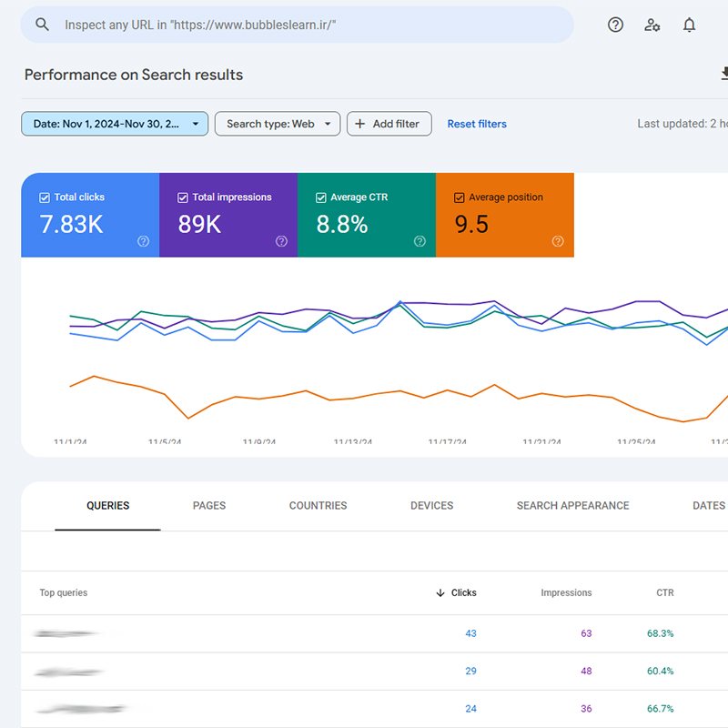Switch to the Pages tab
728x728 pixels.
(x=209, y=505)
